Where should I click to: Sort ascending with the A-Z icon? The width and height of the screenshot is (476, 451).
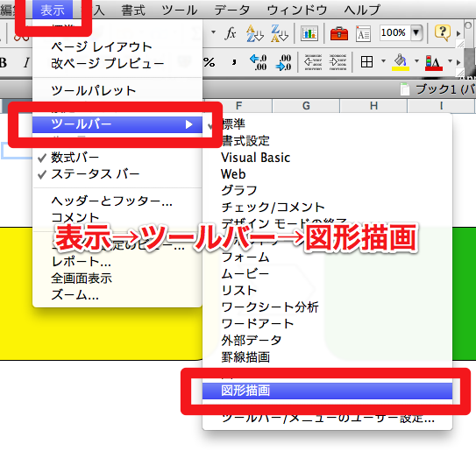[254, 33]
